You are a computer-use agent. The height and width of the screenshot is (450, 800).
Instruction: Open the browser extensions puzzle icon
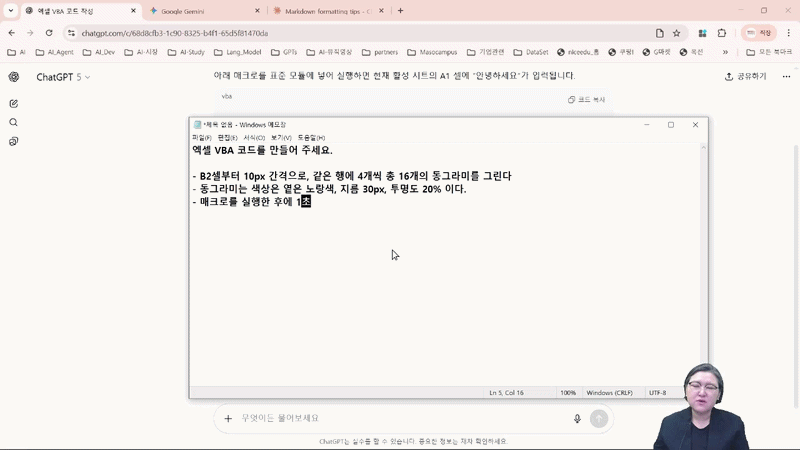tap(721, 33)
